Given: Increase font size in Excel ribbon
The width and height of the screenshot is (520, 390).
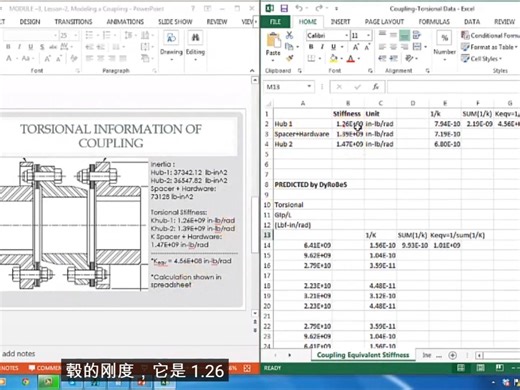Looking at the screenshot, I should (x=356, y=47).
